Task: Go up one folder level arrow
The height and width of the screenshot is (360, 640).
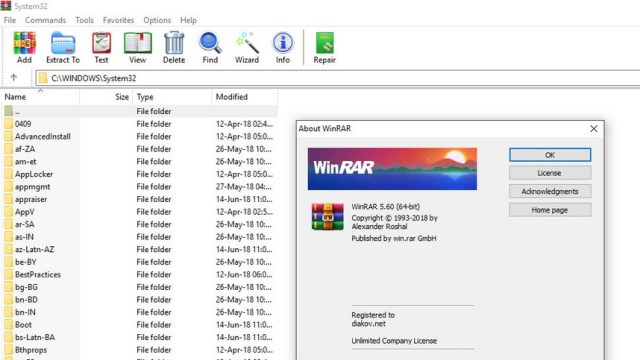Action: [13, 78]
